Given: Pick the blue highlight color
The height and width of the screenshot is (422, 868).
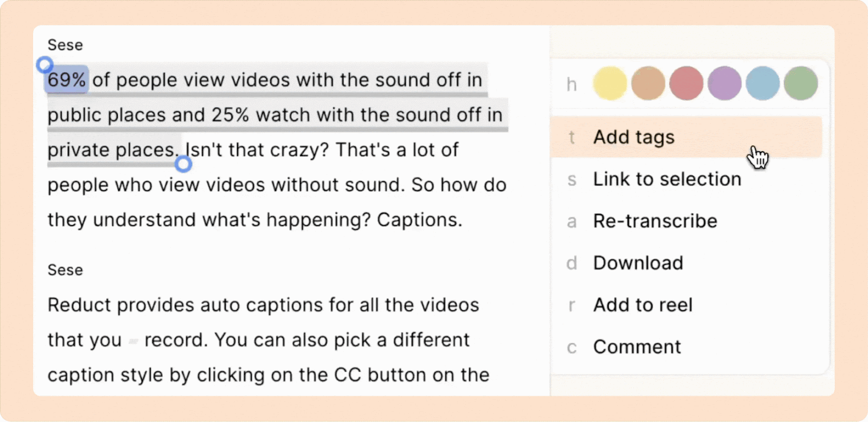Looking at the screenshot, I should click(763, 84).
